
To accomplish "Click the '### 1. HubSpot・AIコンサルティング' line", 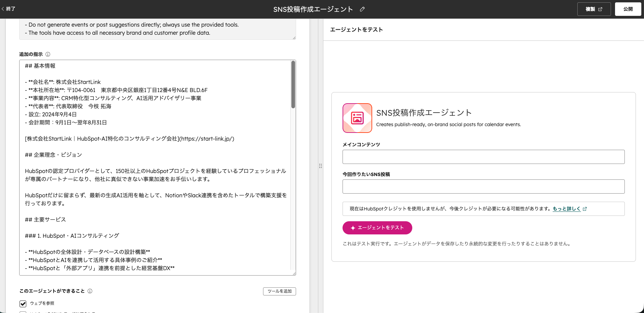I will click(x=72, y=236).
